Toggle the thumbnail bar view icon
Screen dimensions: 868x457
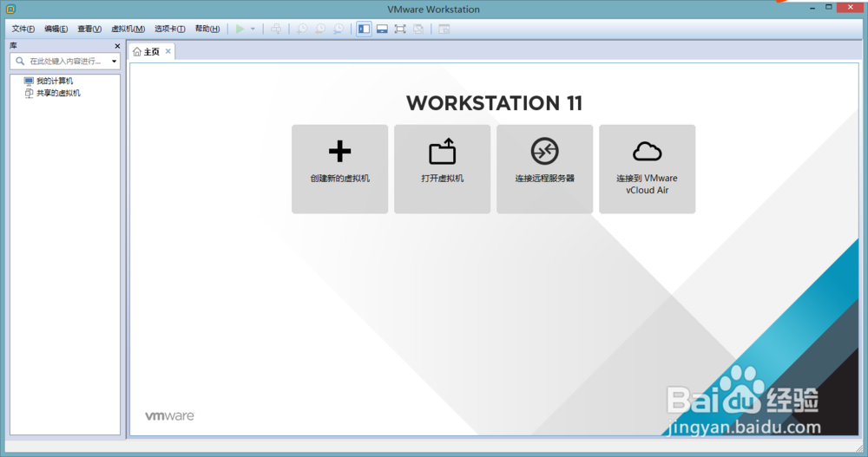click(x=382, y=29)
